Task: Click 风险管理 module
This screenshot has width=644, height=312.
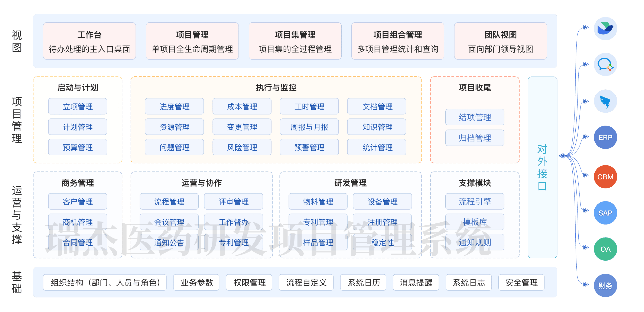Action: click(242, 147)
